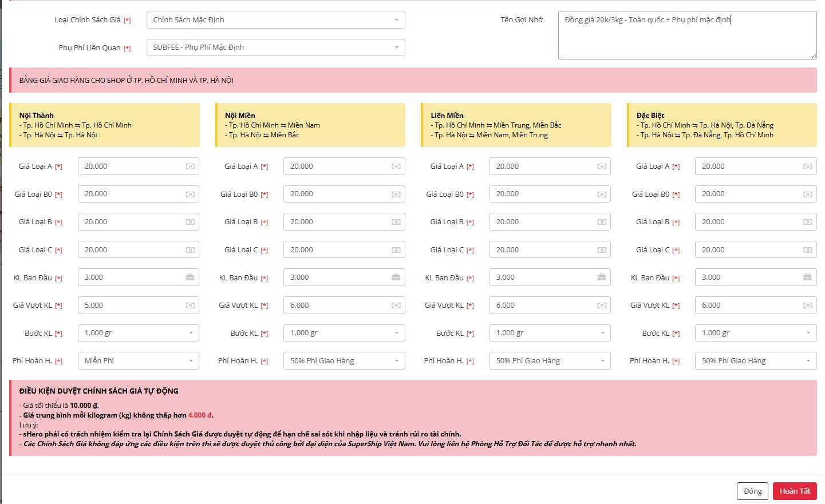The height and width of the screenshot is (504, 825).
Task: Click money icon in Đặc Biệt Giá Vượt KL field
Action: tap(807, 305)
